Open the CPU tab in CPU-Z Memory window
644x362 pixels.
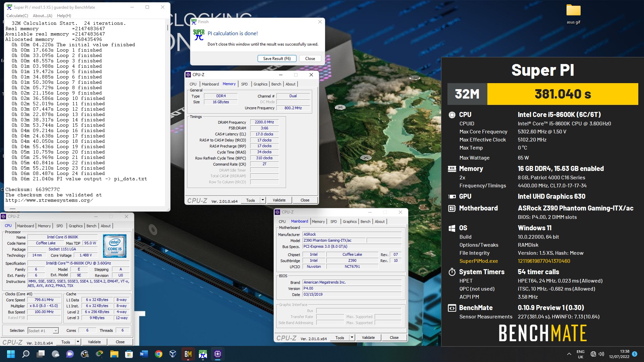point(193,84)
